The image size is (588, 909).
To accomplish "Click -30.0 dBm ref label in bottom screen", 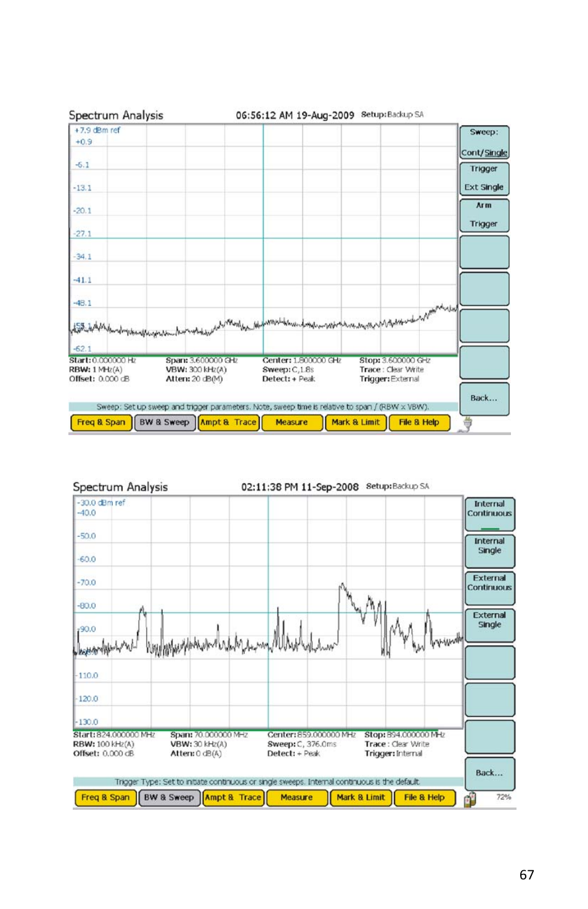I will click(x=101, y=503).
